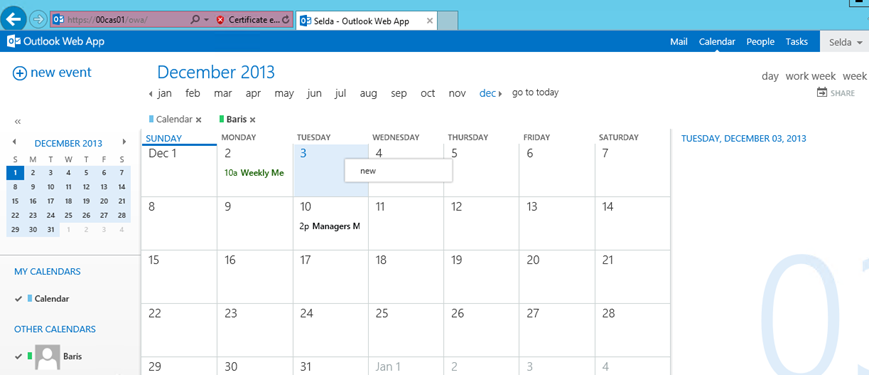Select the Baris tab above the grid
The height and width of the screenshot is (375, 869).
tap(236, 119)
